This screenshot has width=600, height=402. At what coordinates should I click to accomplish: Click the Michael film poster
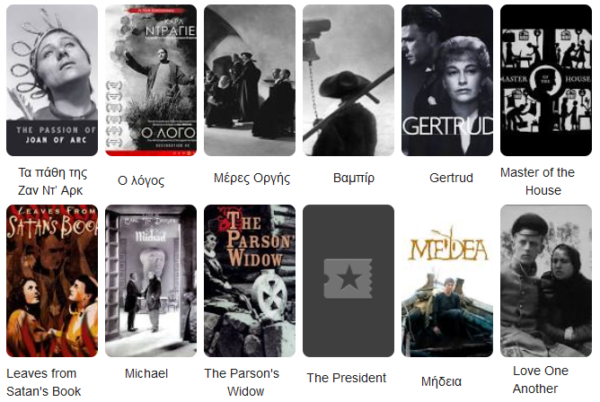[151, 281]
